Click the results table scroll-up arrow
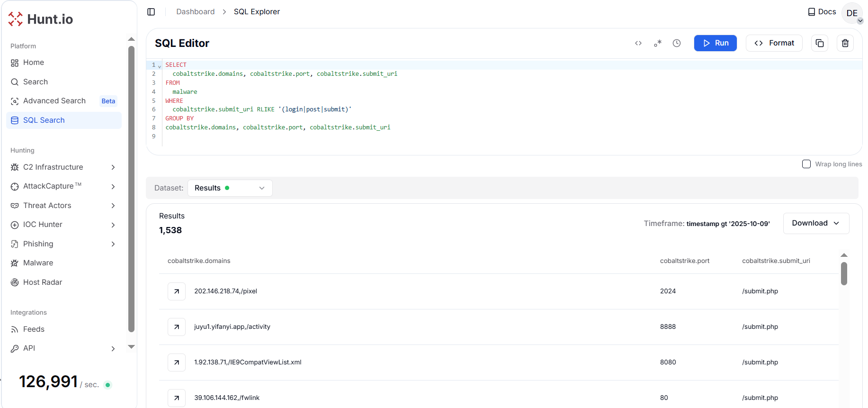 tap(844, 255)
